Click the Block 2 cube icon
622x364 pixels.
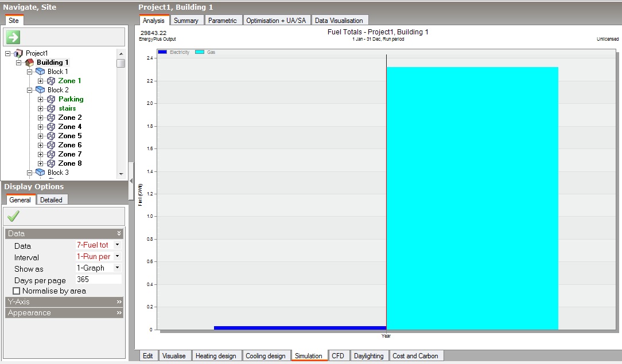40,90
